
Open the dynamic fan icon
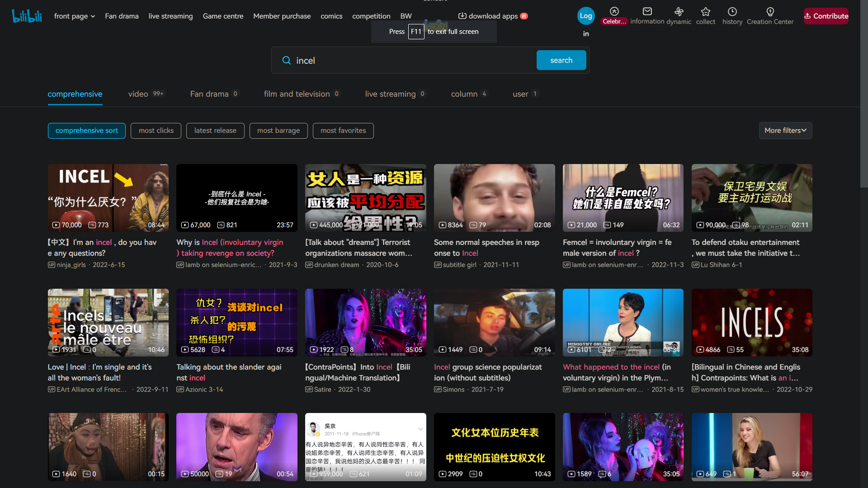coord(679,11)
